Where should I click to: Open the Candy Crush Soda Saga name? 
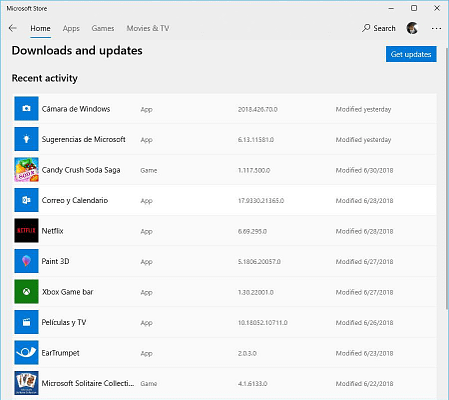81,170
